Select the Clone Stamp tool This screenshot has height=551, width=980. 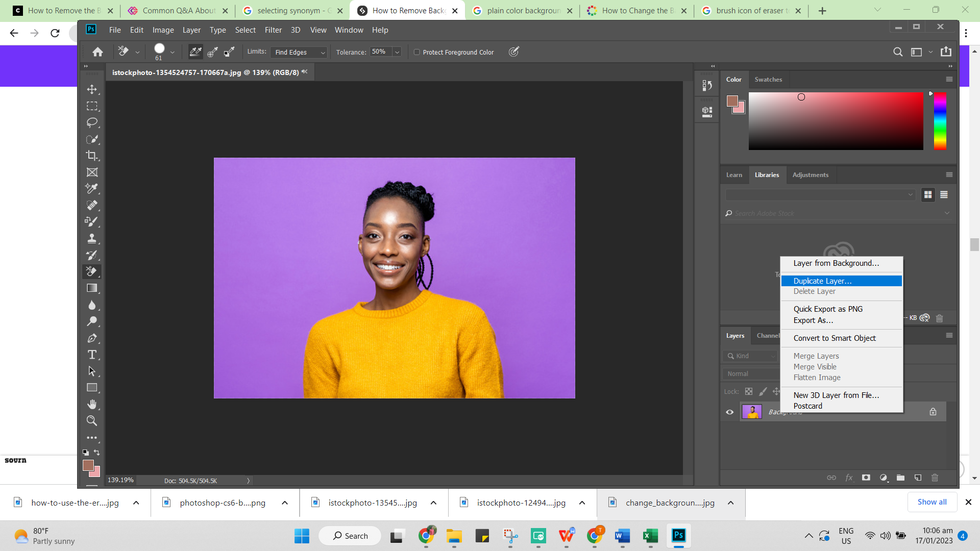tap(93, 239)
